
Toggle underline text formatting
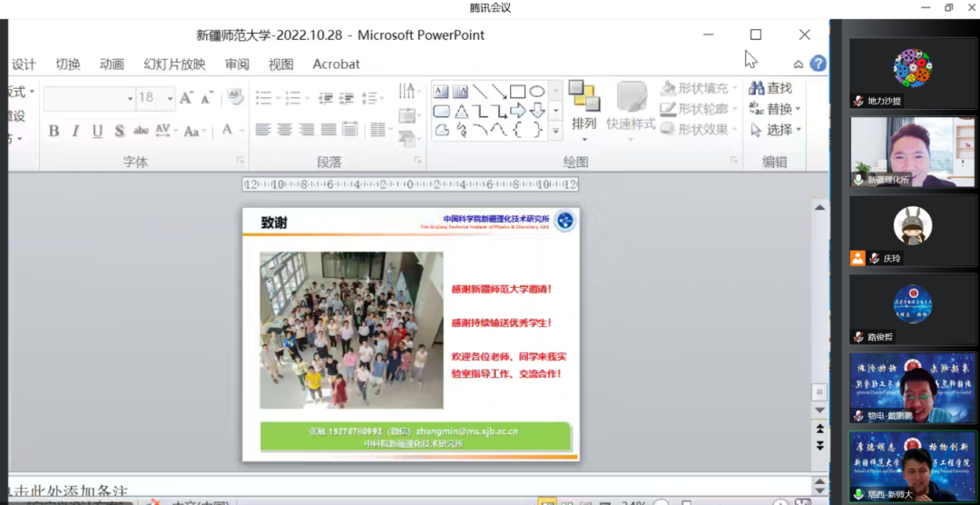click(97, 131)
